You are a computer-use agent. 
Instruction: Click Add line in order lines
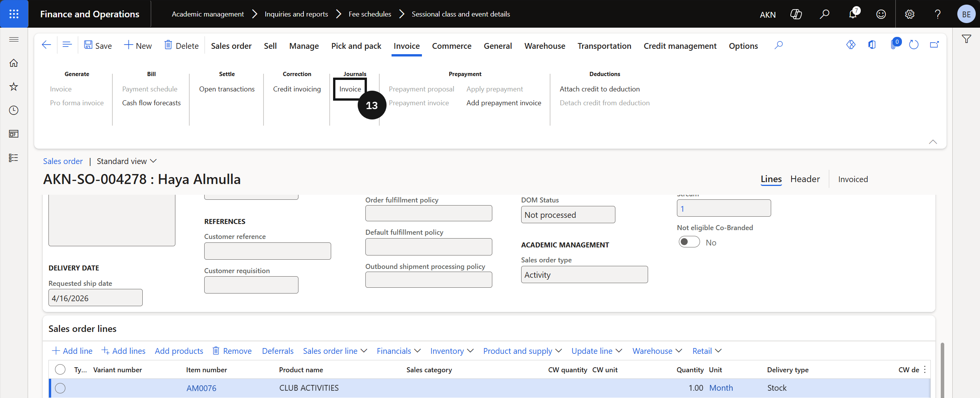[72, 351]
